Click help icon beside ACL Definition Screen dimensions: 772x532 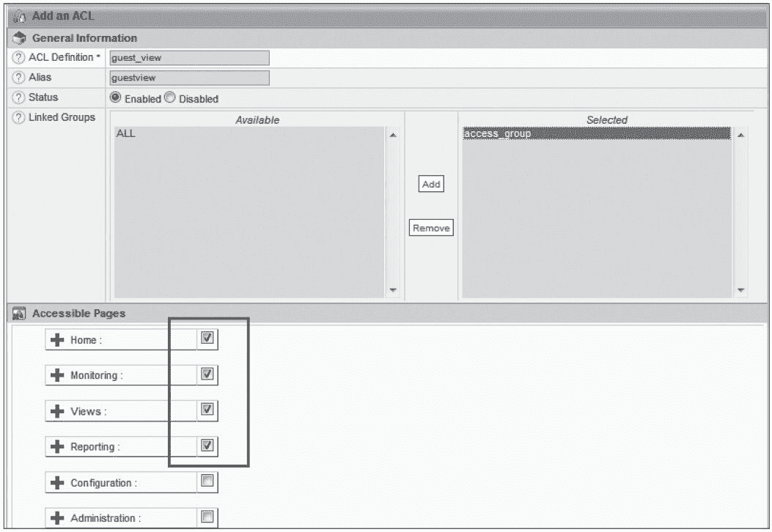tap(18, 58)
